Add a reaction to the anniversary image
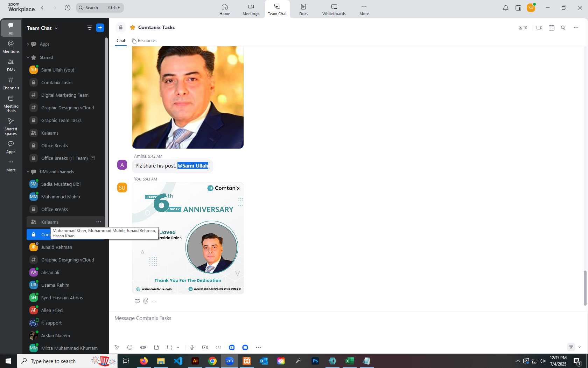 click(146, 301)
